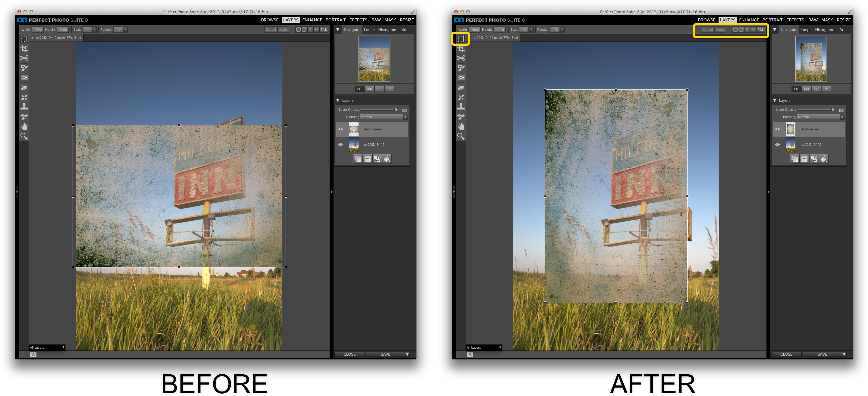The width and height of the screenshot is (868, 396).
Task: Open the SAVE options arrow in BEFORE window
Action: [407, 354]
